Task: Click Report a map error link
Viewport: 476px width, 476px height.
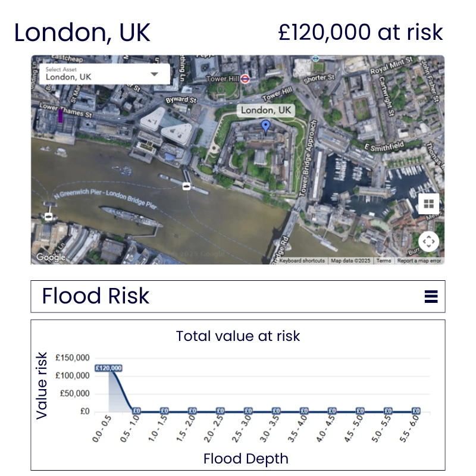Action: click(x=419, y=261)
